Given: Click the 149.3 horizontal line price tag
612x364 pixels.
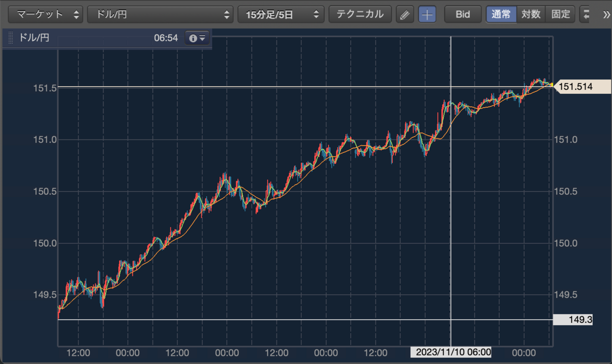Looking at the screenshot, I should tap(580, 320).
